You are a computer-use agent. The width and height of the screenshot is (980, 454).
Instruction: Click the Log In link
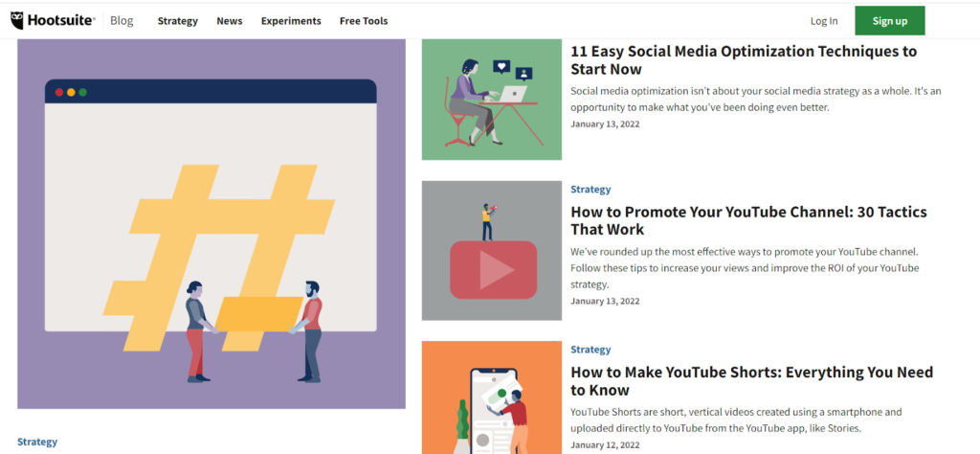(824, 21)
